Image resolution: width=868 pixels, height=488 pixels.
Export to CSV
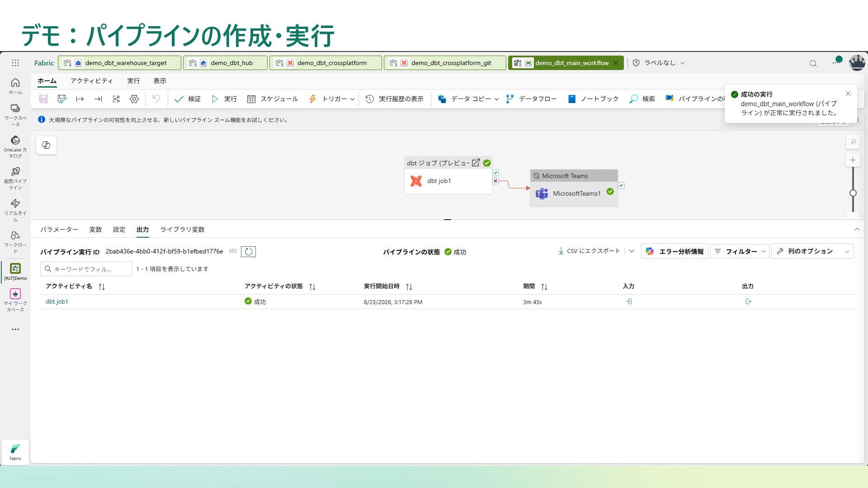point(589,251)
